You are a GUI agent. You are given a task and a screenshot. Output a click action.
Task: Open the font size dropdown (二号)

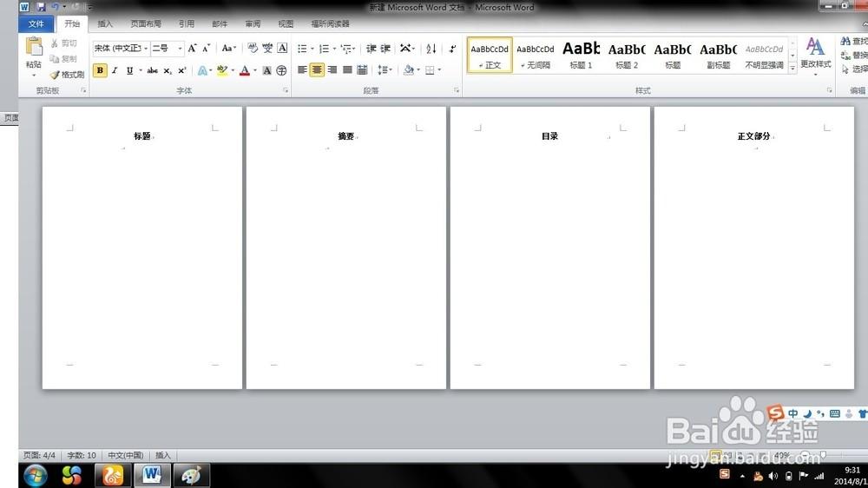pyautogui.click(x=168, y=49)
